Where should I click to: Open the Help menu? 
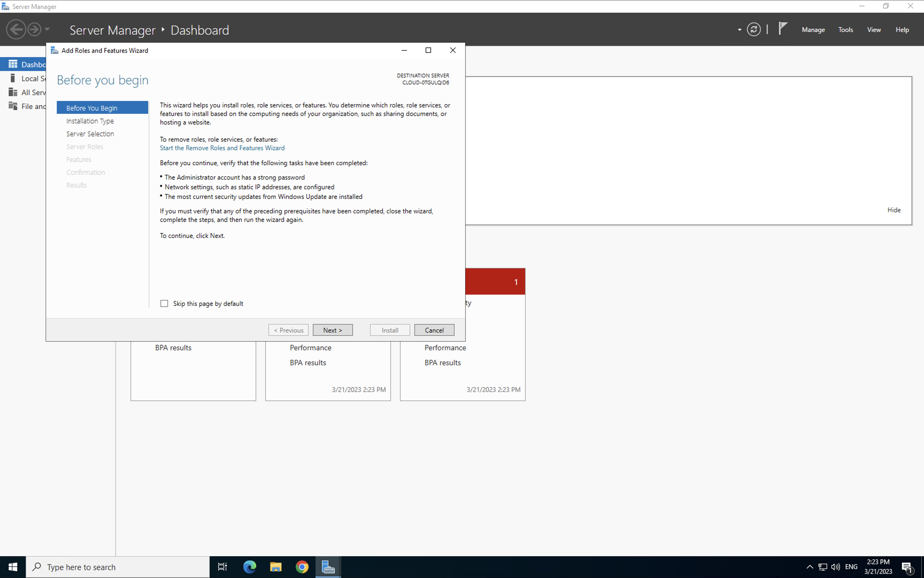pos(902,30)
